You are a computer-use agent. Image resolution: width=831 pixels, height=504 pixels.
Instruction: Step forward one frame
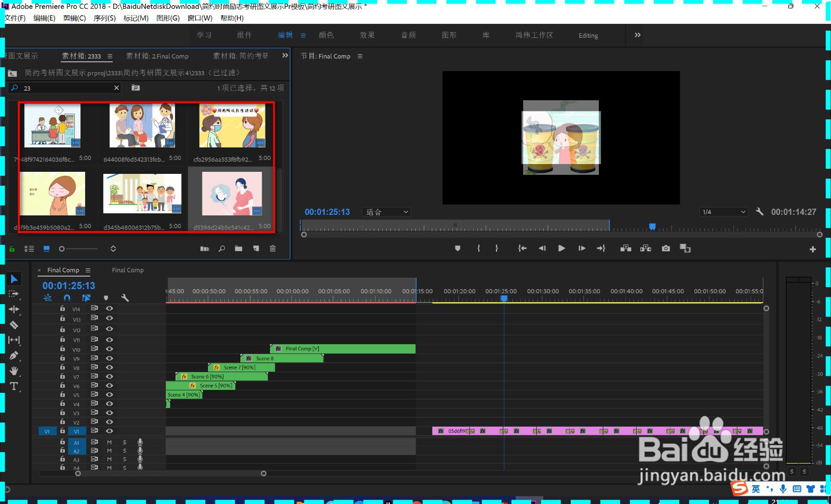(582, 249)
